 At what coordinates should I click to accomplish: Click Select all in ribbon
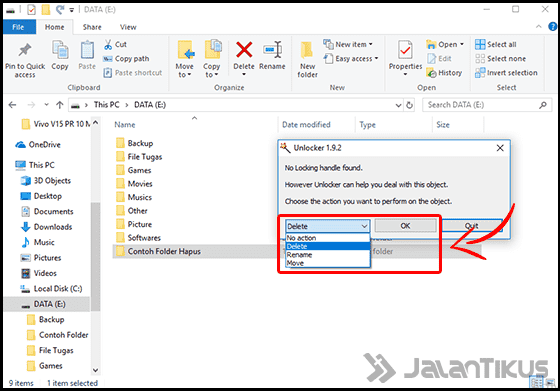[x=496, y=44]
